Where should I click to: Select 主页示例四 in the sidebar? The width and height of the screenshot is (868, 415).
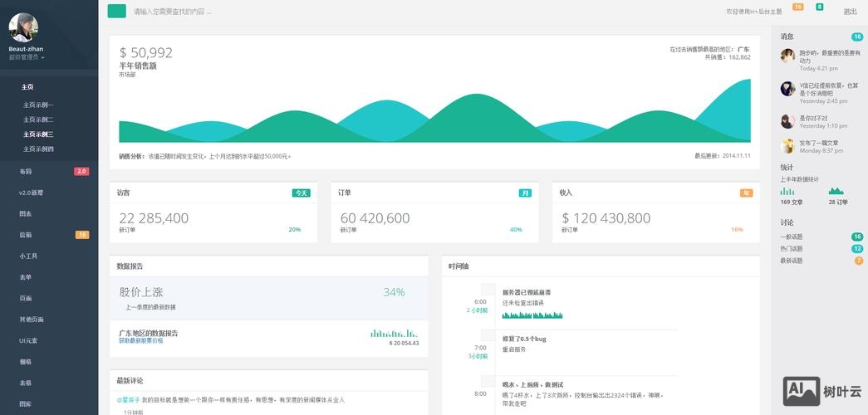(38, 149)
